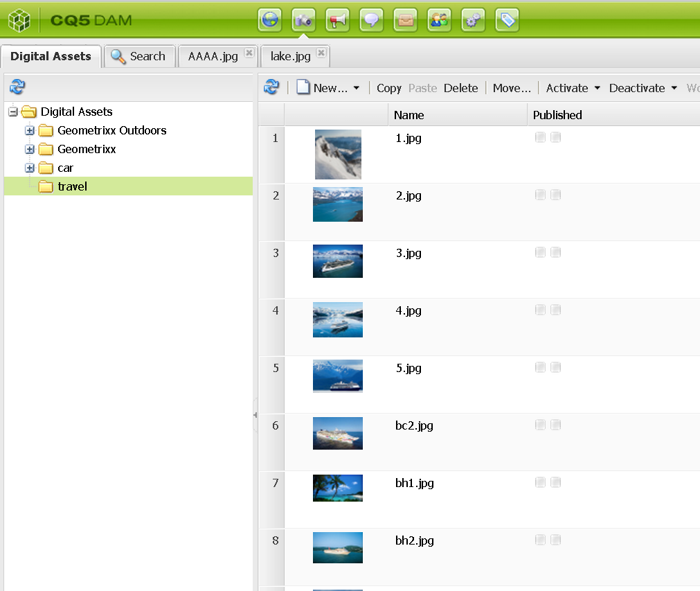The image size is (700, 591).
Task: Click the Copy button
Action: [x=389, y=88]
